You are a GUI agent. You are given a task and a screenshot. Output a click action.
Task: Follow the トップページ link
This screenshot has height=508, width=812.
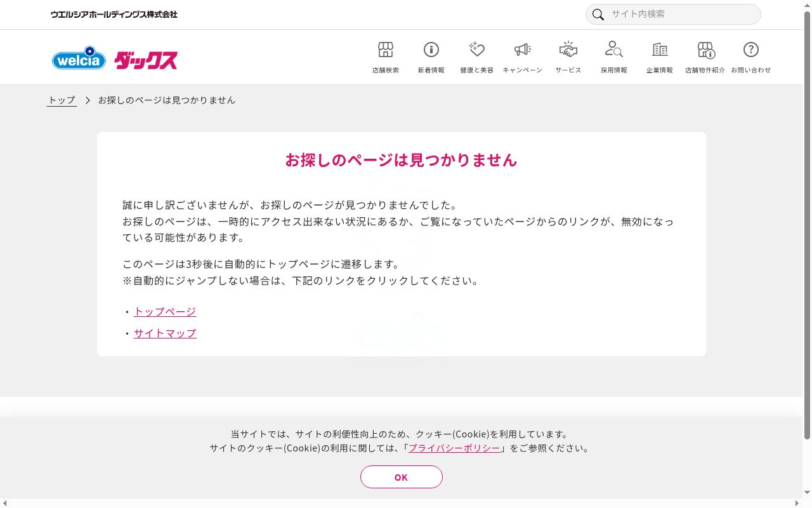[165, 312]
